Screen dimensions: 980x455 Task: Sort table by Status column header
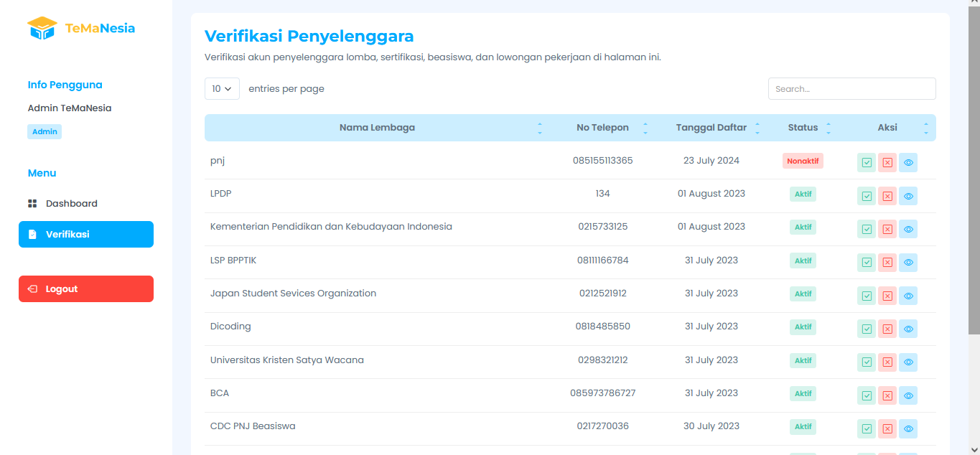click(x=803, y=128)
